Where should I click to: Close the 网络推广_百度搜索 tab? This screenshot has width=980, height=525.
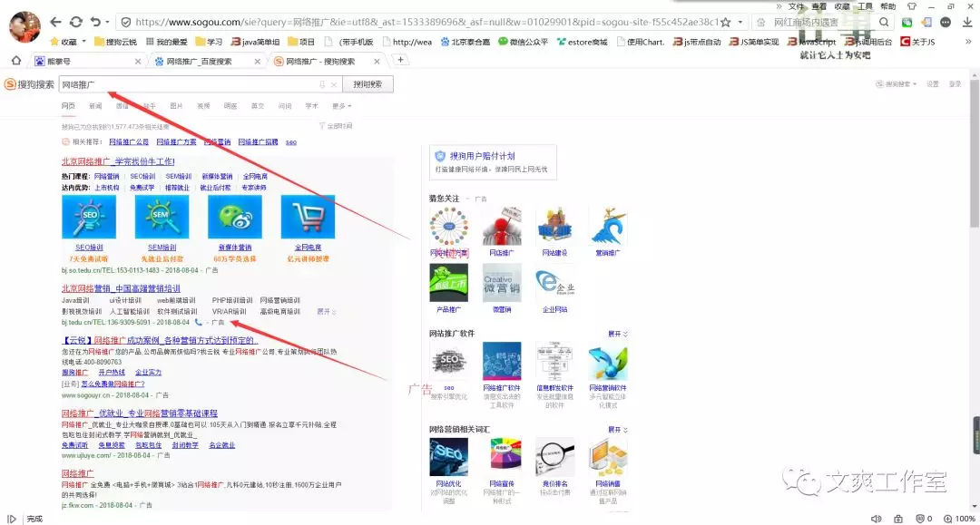(257, 61)
